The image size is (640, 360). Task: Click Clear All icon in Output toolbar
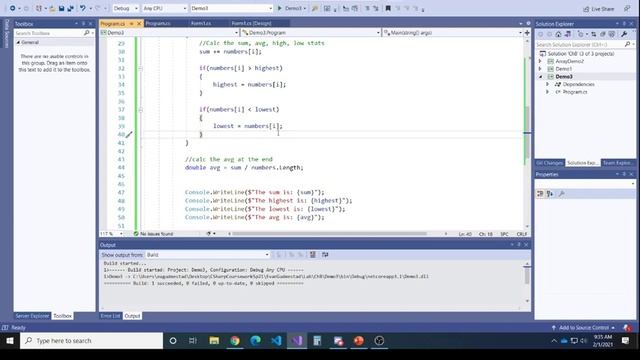tap(313, 255)
